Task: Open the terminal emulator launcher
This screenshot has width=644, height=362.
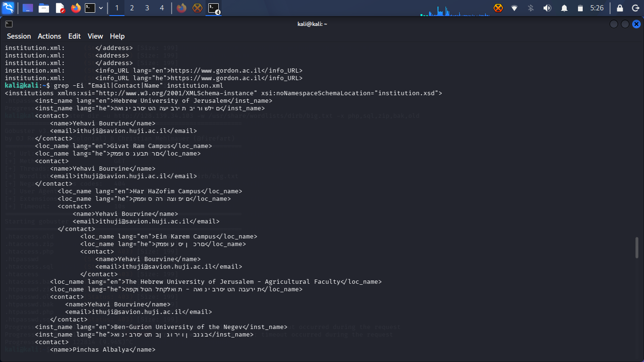Action: 90,8
